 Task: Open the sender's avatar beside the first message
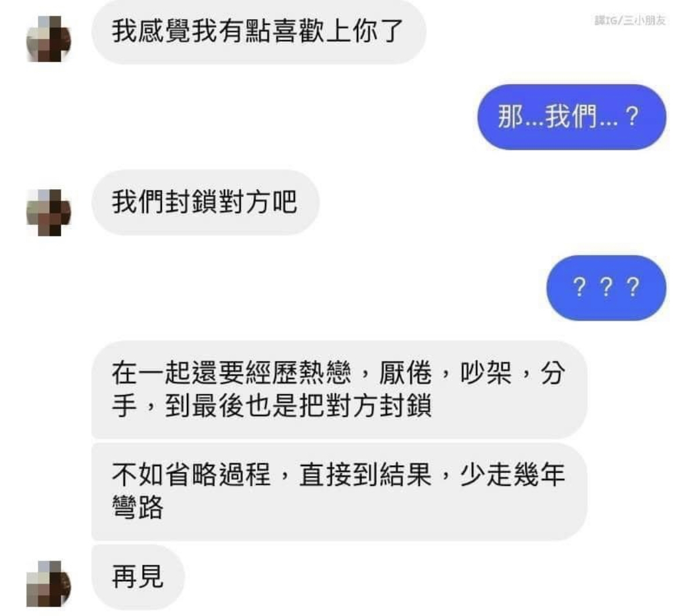coord(49,38)
